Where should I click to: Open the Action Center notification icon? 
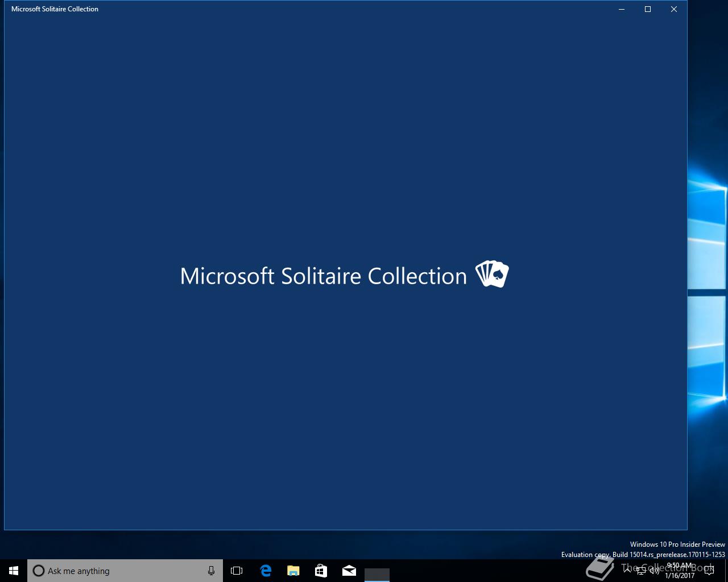click(x=709, y=571)
